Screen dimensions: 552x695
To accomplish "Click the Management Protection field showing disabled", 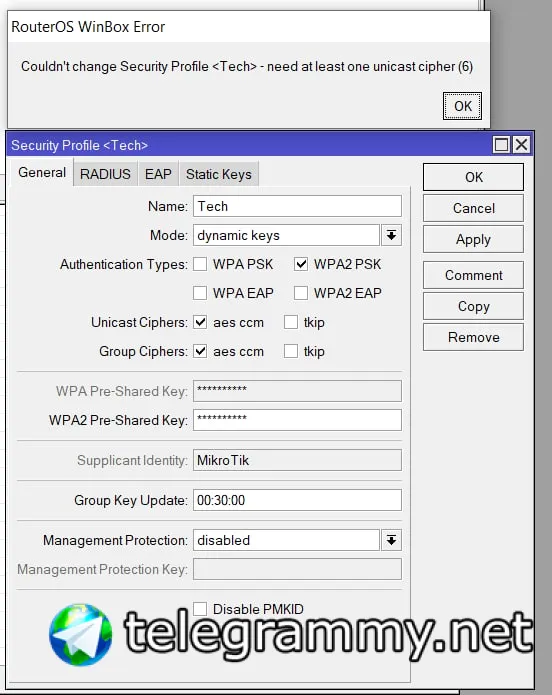I will 286,540.
